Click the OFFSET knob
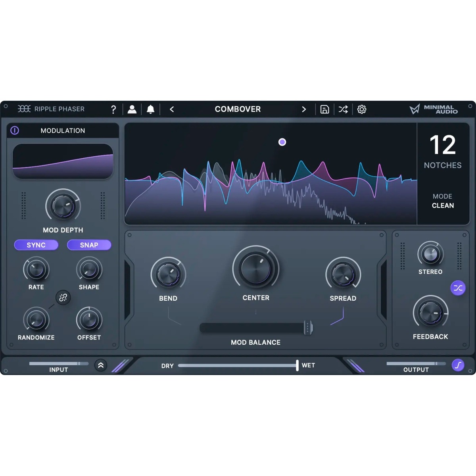The width and height of the screenshot is (476, 476). (x=89, y=320)
